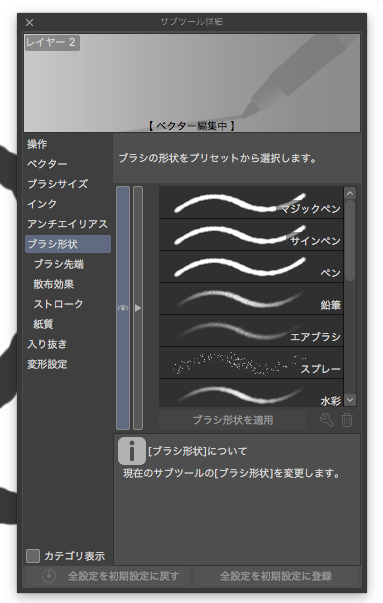Click the triangle expander column
Screen dimensions: 383x603
(138, 308)
